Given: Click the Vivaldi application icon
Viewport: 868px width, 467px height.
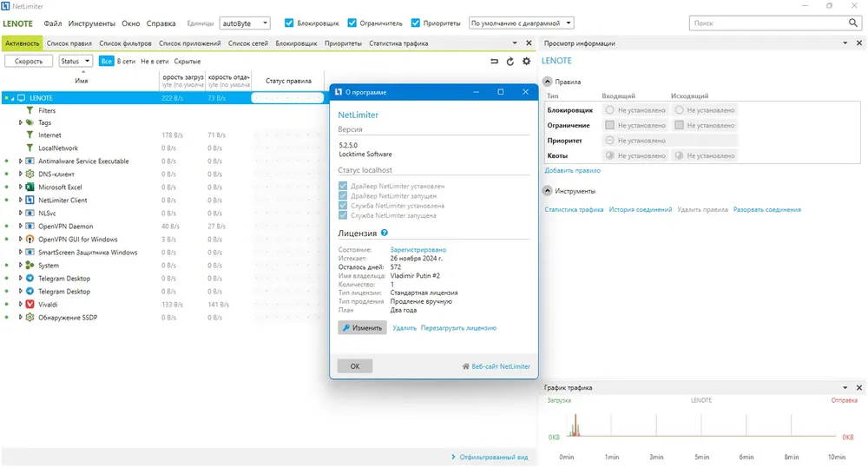Looking at the screenshot, I should (30, 305).
